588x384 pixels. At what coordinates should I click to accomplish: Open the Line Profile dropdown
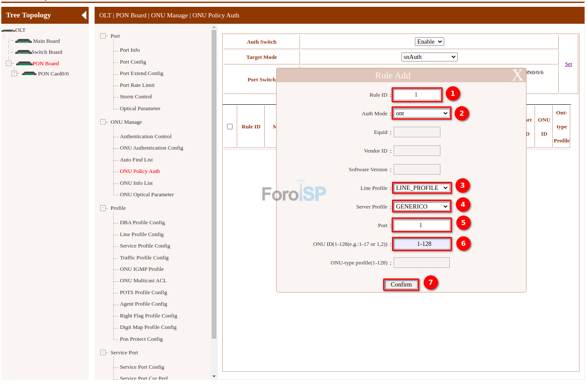pyautogui.click(x=422, y=188)
